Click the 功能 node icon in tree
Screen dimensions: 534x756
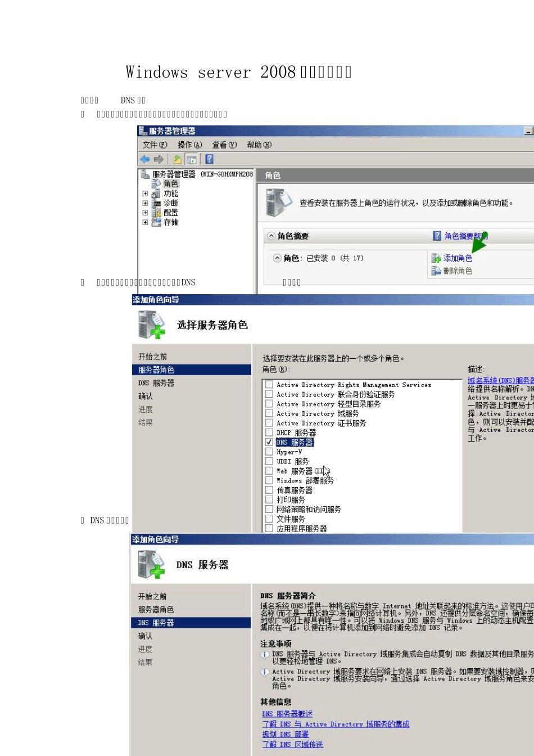click(x=156, y=193)
